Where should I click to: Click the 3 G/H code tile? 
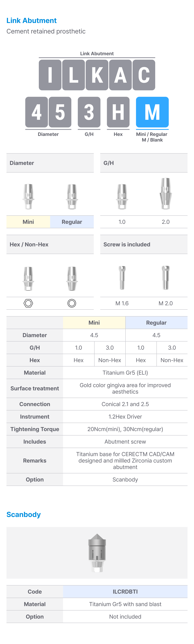(x=89, y=112)
